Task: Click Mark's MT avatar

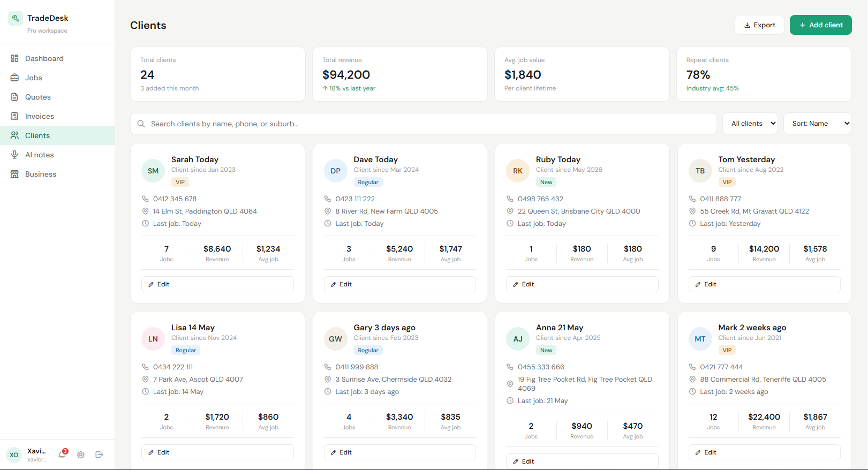Action: coord(700,339)
